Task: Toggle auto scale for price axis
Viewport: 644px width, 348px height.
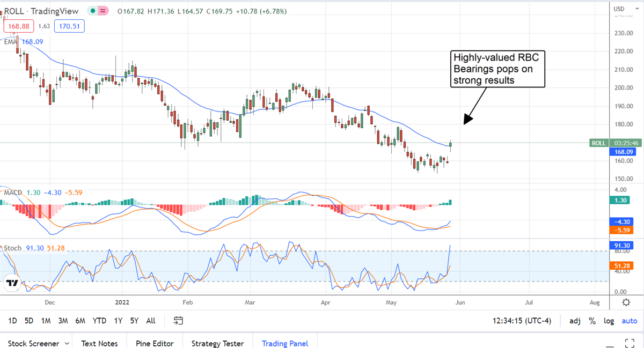Action: pyautogui.click(x=629, y=321)
